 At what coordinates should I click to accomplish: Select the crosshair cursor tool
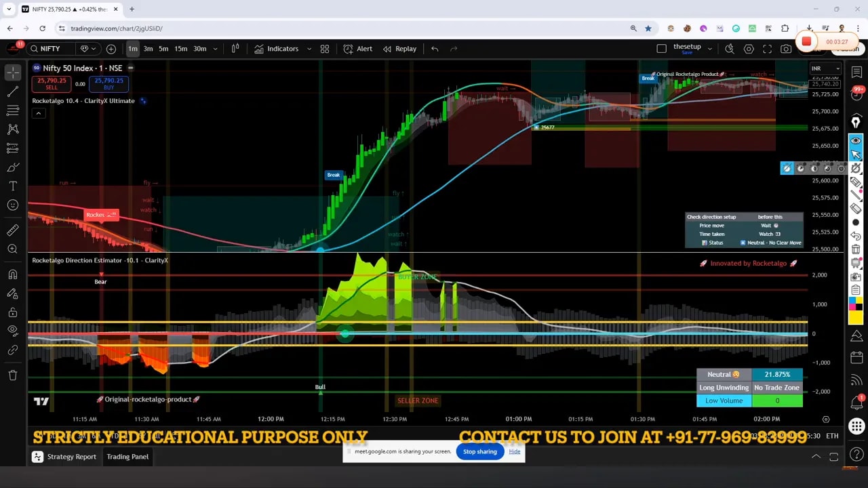click(x=12, y=72)
